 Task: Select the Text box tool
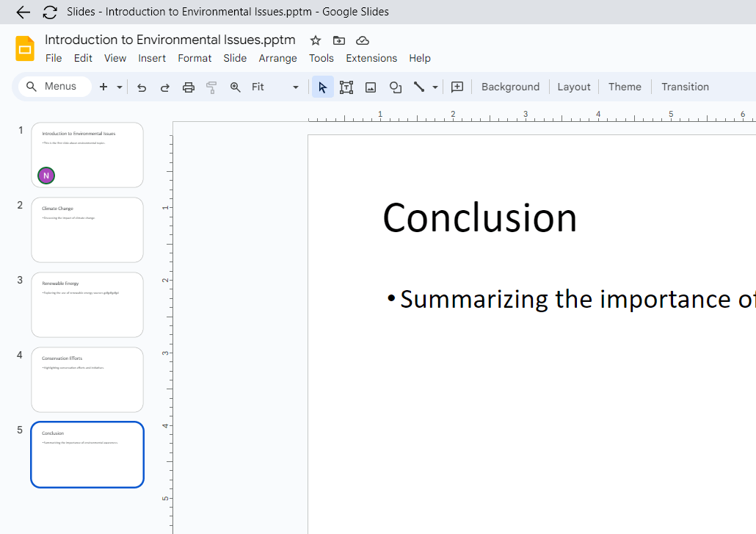(346, 87)
